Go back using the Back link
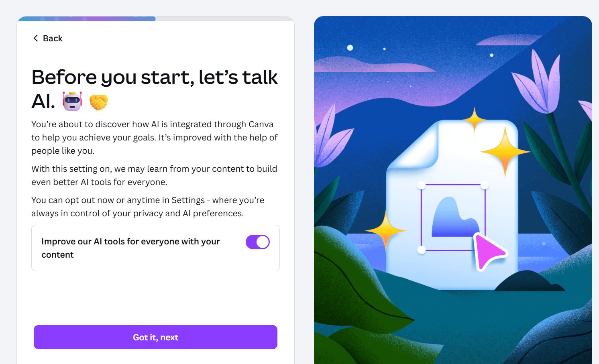 coord(47,38)
